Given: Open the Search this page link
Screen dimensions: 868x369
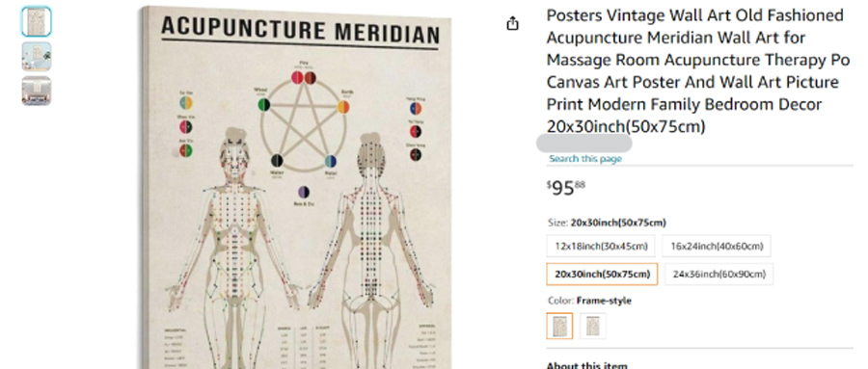Looking at the screenshot, I should pos(585,159).
